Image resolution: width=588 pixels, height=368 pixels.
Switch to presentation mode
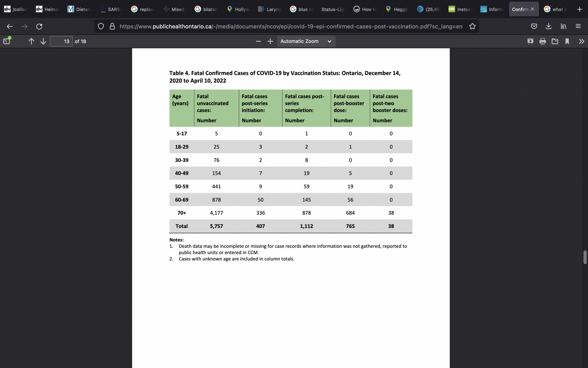point(530,41)
